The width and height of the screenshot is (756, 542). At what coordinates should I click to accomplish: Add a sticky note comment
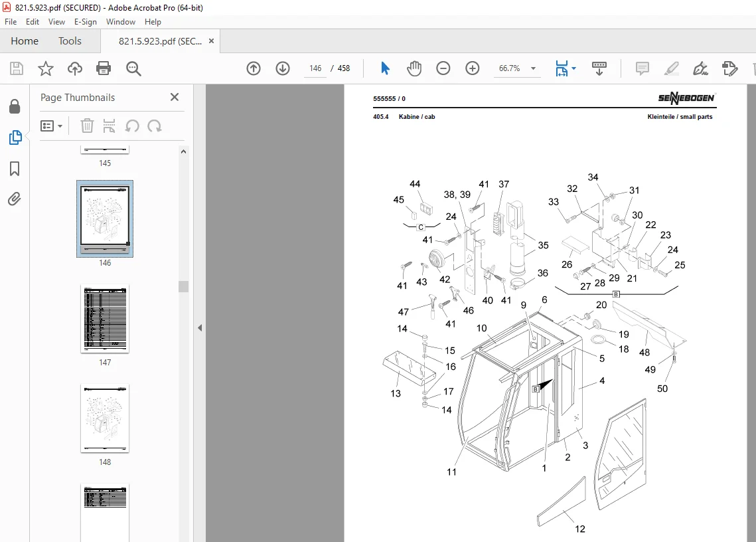(643, 68)
